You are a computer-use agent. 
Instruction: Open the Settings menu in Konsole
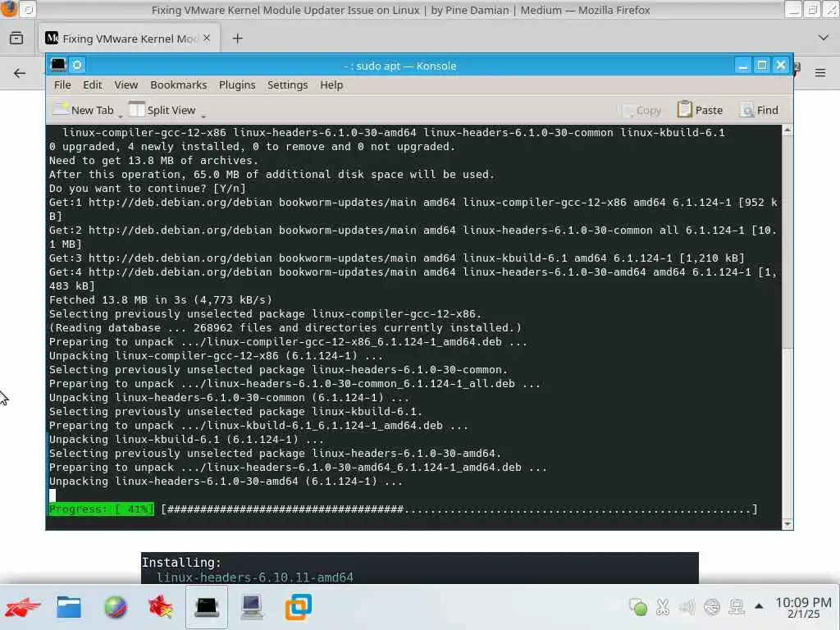pos(287,85)
